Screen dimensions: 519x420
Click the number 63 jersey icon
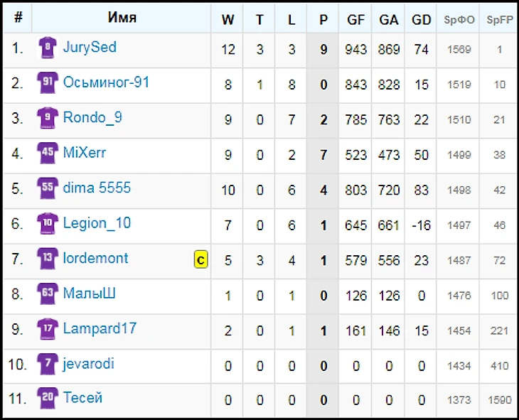click(48, 294)
